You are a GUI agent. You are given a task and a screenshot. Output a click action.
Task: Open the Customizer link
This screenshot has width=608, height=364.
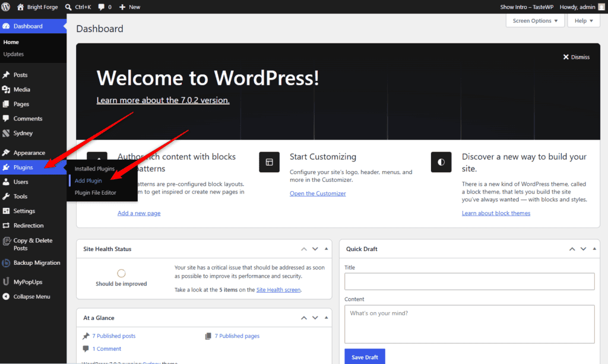pyautogui.click(x=318, y=194)
